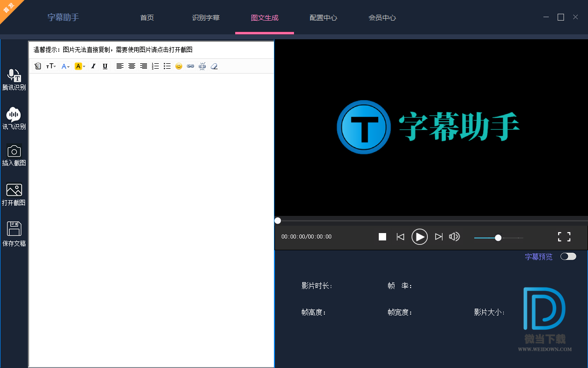
Task: Maximize the 字幕助手 window
Action: pyautogui.click(x=561, y=17)
